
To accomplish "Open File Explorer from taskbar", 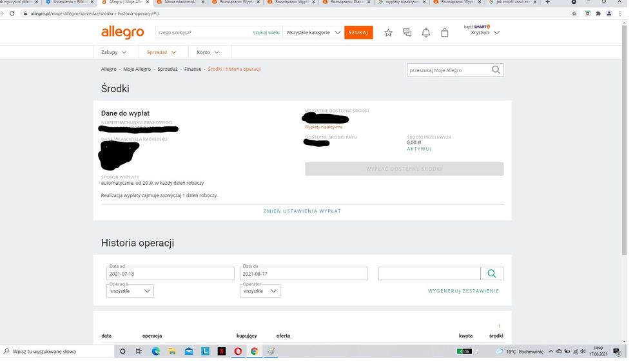I will pyautogui.click(x=172, y=351).
